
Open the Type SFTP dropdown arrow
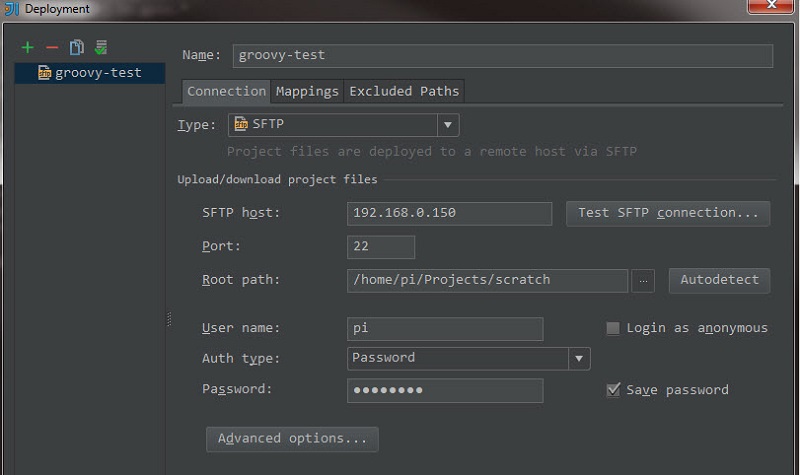(x=447, y=125)
